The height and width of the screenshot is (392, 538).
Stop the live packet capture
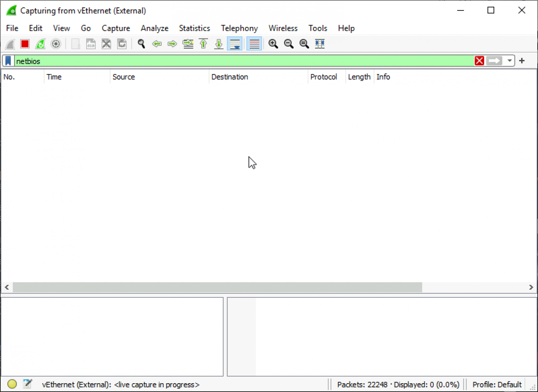(x=25, y=44)
